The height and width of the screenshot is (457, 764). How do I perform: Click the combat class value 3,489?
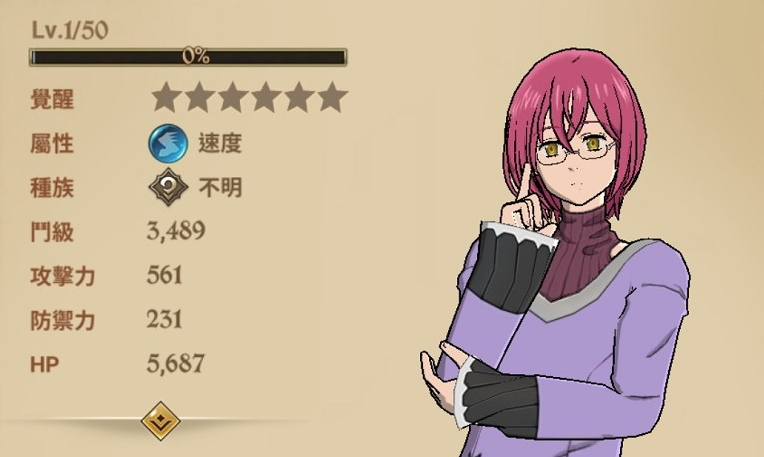(x=176, y=230)
